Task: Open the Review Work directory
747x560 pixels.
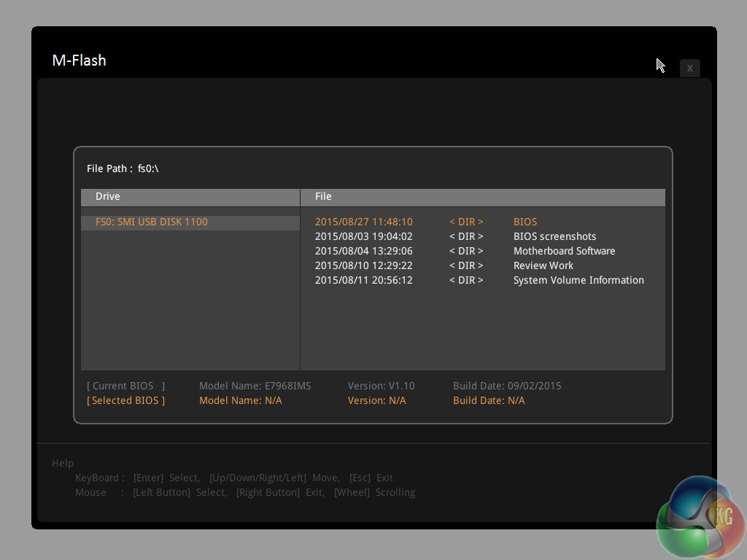Action: point(543,265)
